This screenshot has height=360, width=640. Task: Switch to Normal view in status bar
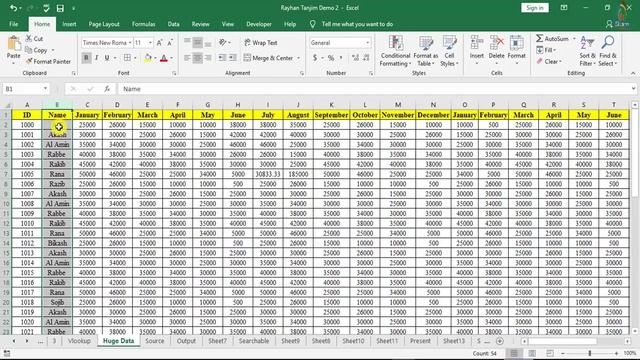click(x=514, y=353)
